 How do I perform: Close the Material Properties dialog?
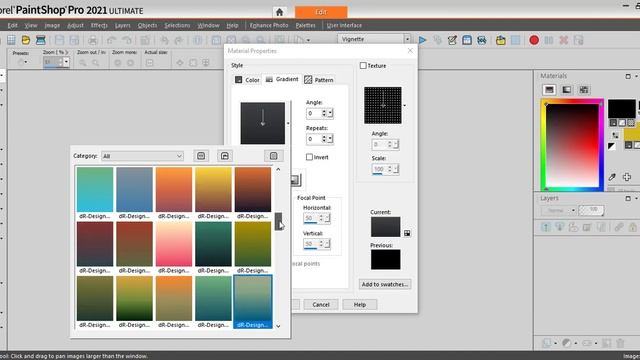[410, 51]
